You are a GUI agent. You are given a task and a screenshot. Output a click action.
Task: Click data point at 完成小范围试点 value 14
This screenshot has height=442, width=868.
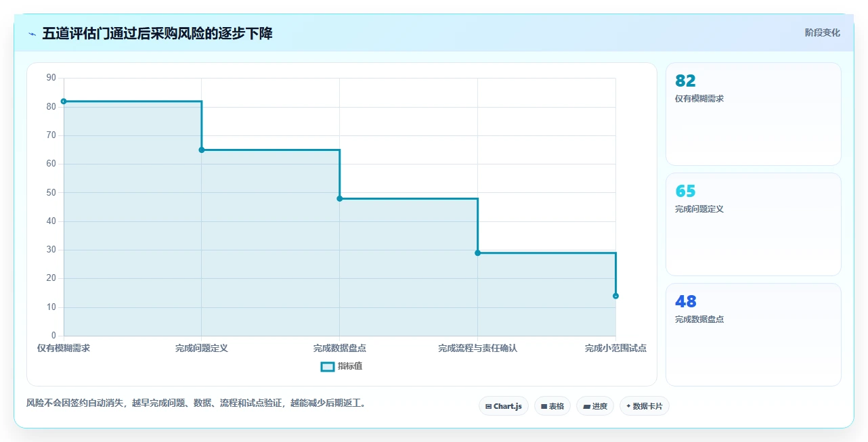(615, 296)
